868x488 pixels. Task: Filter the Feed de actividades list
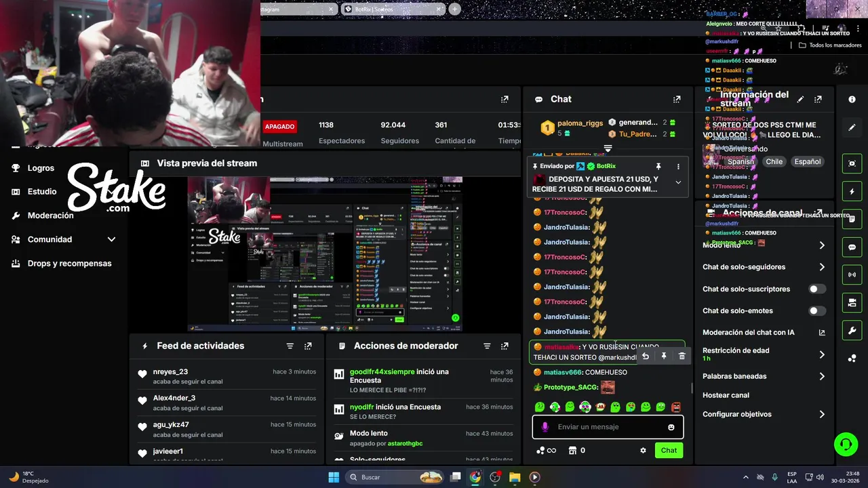pos(290,346)
